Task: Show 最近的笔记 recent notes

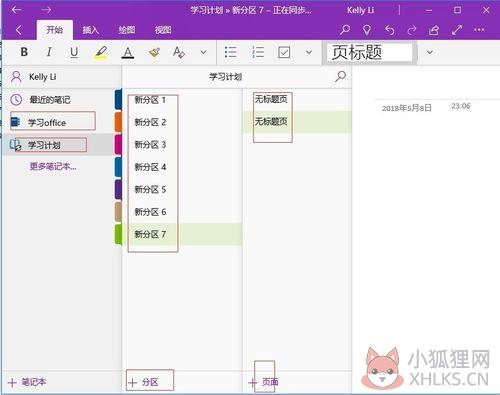Action: (x=62, y=100)
